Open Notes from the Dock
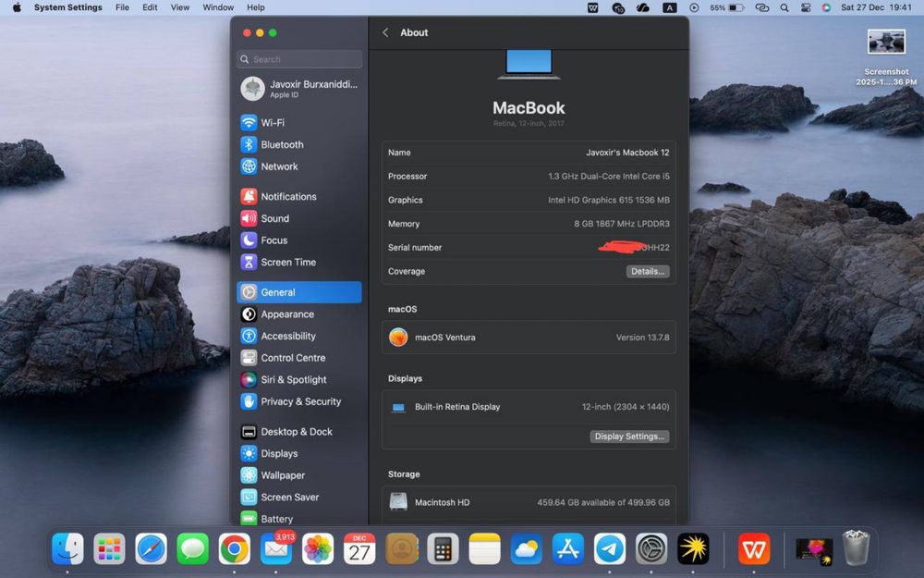This screenshot has width=924, height=578. [484, 549]
